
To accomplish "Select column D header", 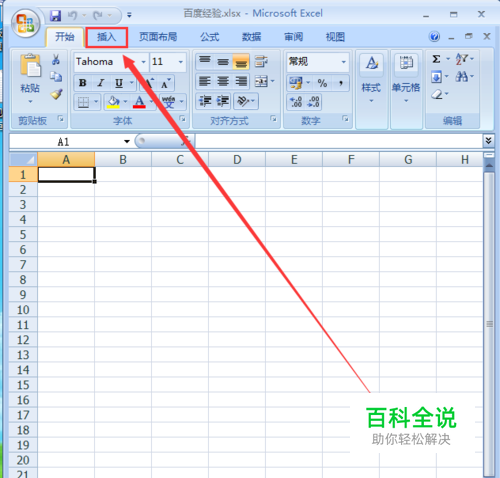I will coord(237,160).
